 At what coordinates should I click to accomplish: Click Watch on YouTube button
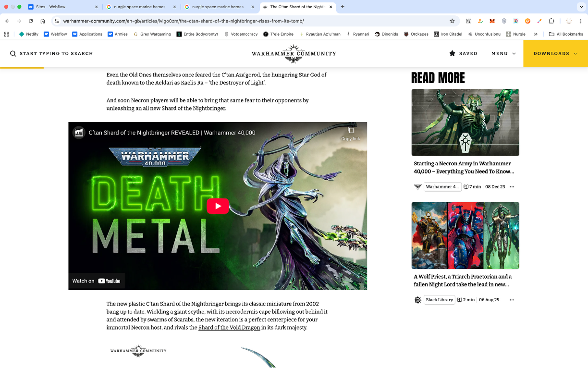tap(96, 281)
